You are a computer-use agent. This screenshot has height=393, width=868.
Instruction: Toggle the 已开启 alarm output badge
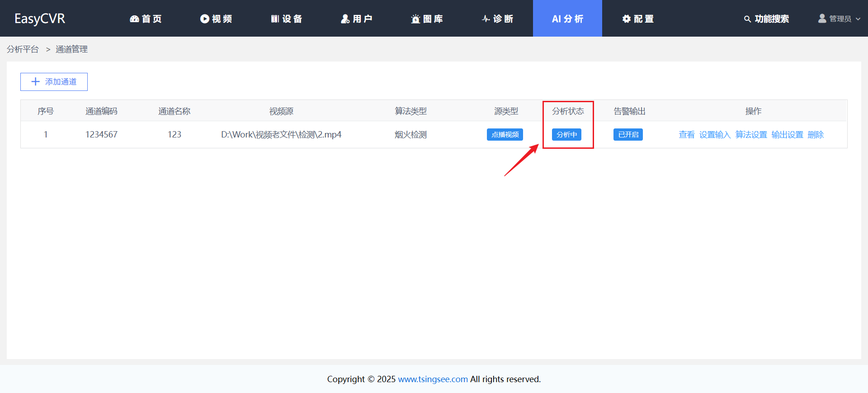click(x=628, y=135)
